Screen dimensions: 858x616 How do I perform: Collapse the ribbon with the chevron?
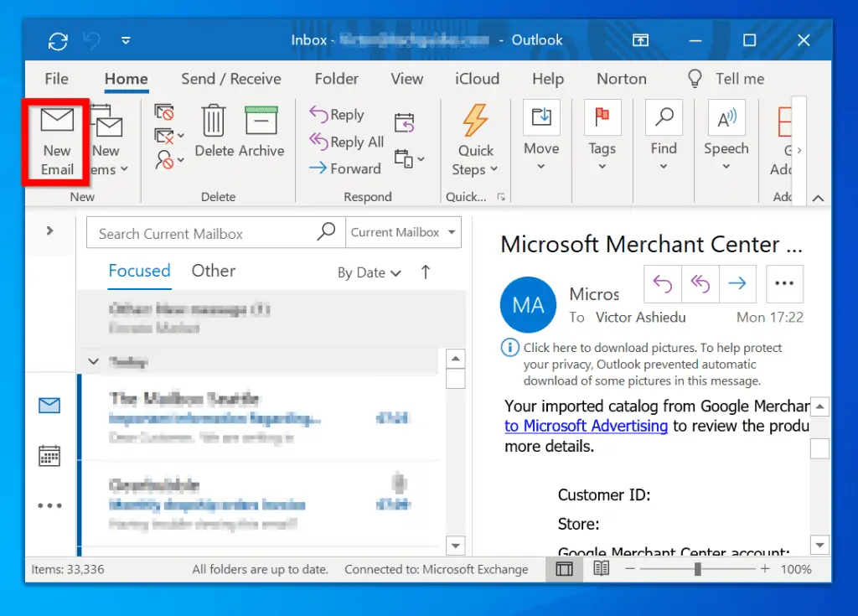[818, 199]
